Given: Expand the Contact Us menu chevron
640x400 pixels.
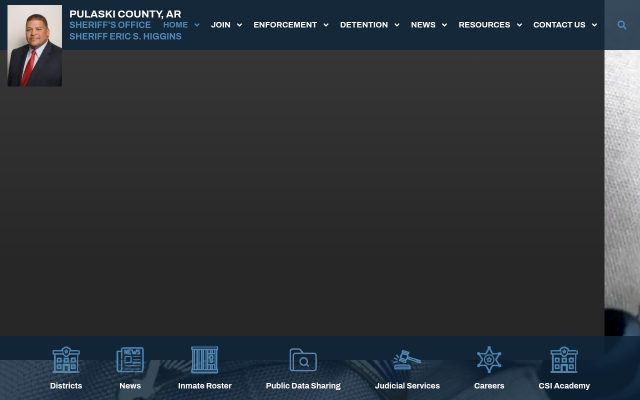Looking at the screenshot, I should [594, 25].
